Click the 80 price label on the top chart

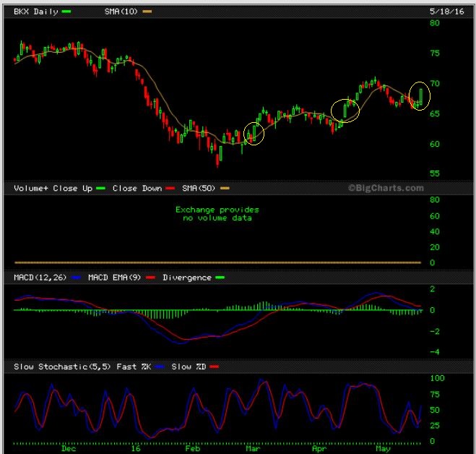[x=435, y=23]
